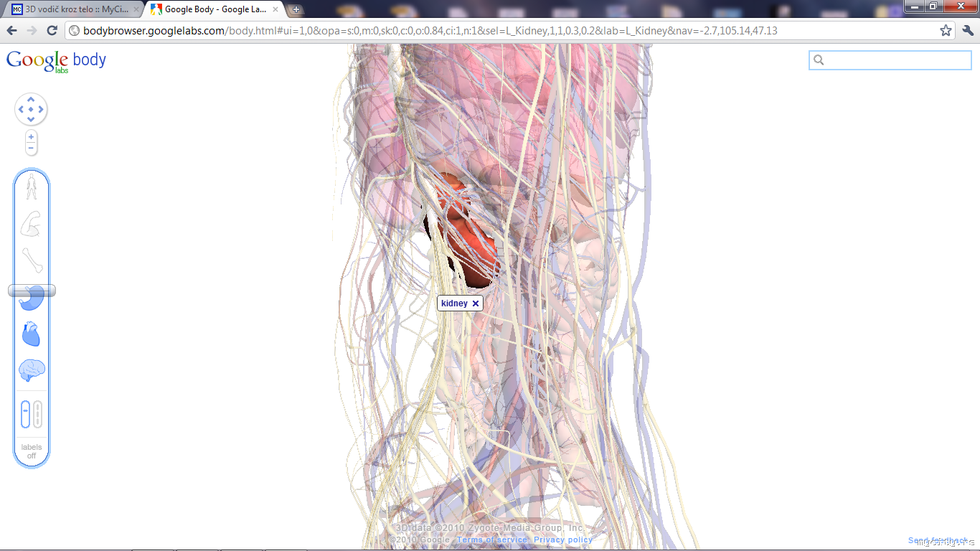Select the nervous system brain icon
Screen dimensions: 980x551
32,371
